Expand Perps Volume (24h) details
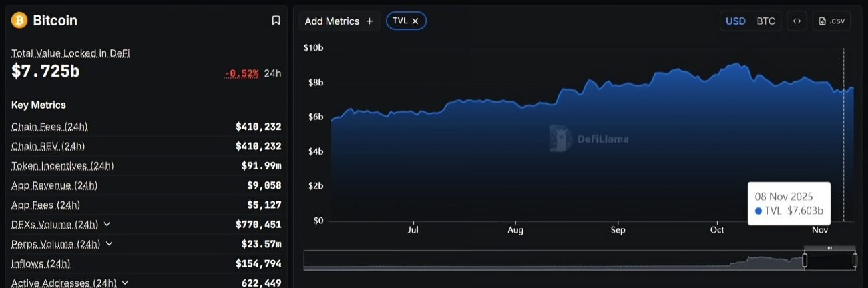 (110, 244)
